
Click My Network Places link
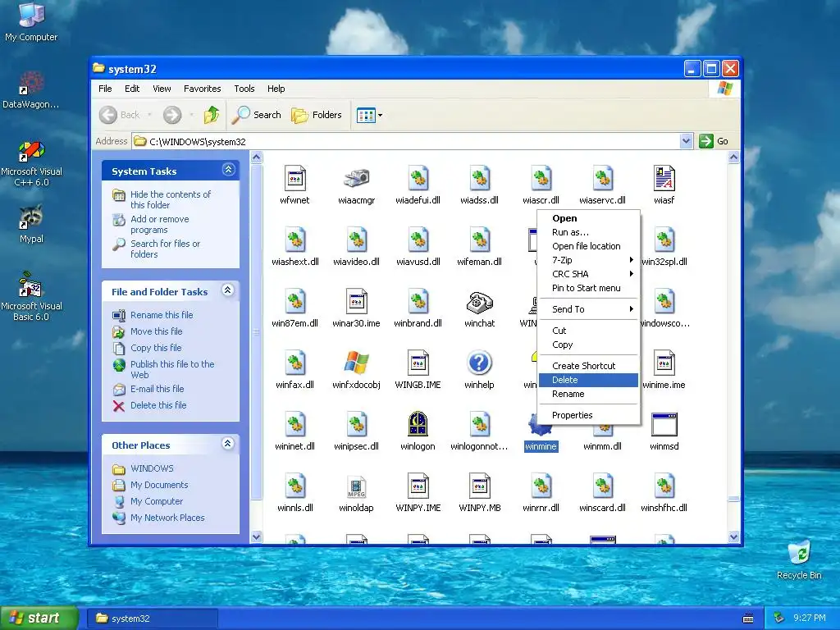[167, 518]
